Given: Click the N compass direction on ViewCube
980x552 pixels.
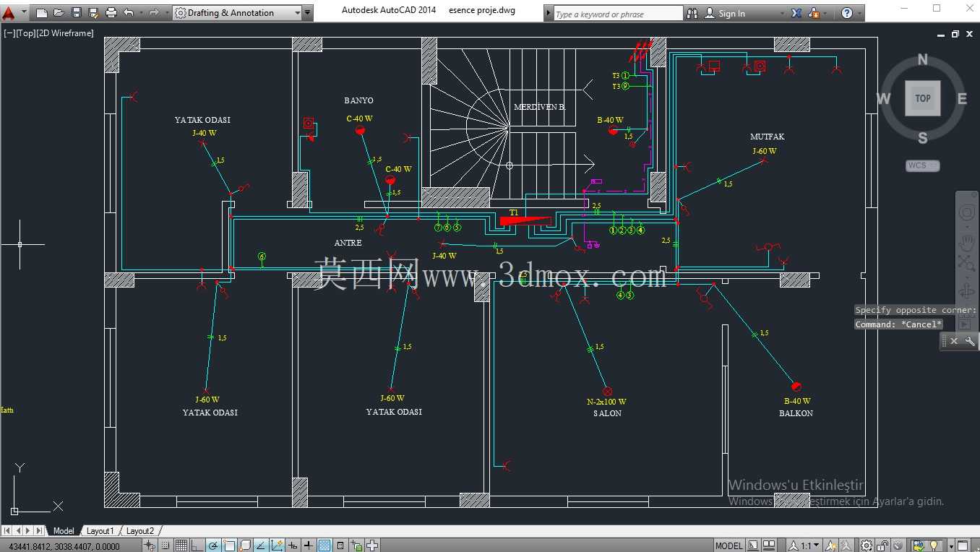Looking at the screenshot, I should 922,60.
